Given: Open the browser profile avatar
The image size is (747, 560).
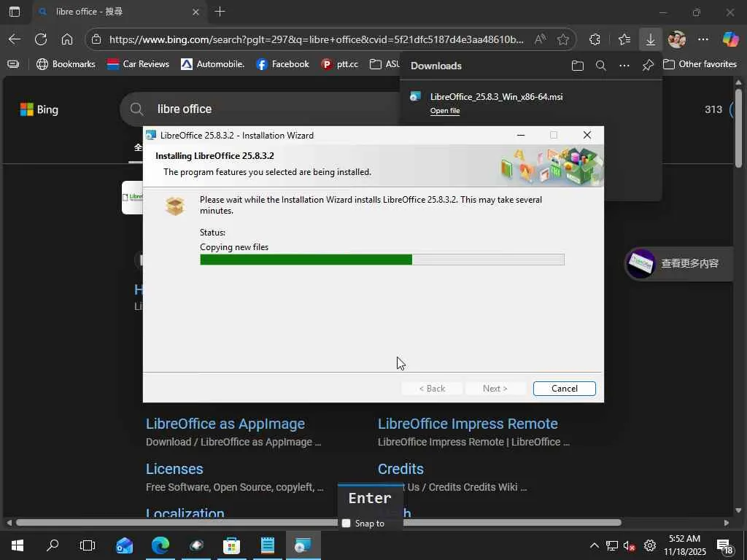Looking at the screenshot, I should tap(676, 39).
